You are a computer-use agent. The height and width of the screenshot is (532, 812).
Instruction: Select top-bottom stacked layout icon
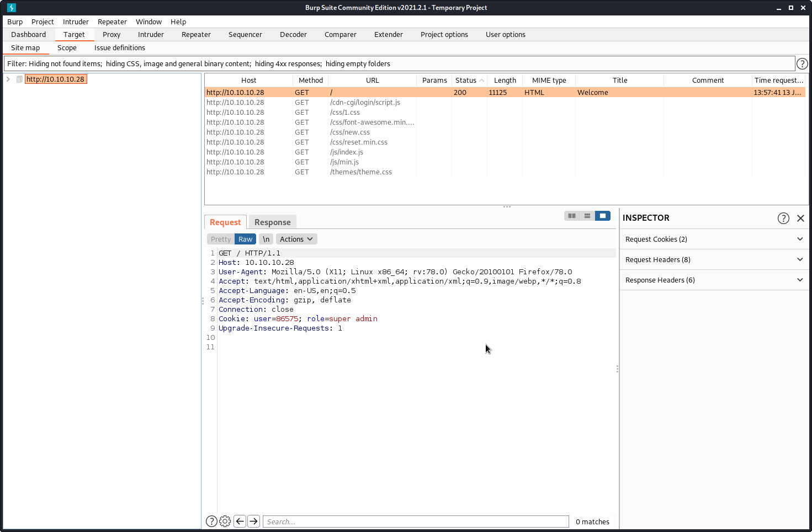[587, 216]
